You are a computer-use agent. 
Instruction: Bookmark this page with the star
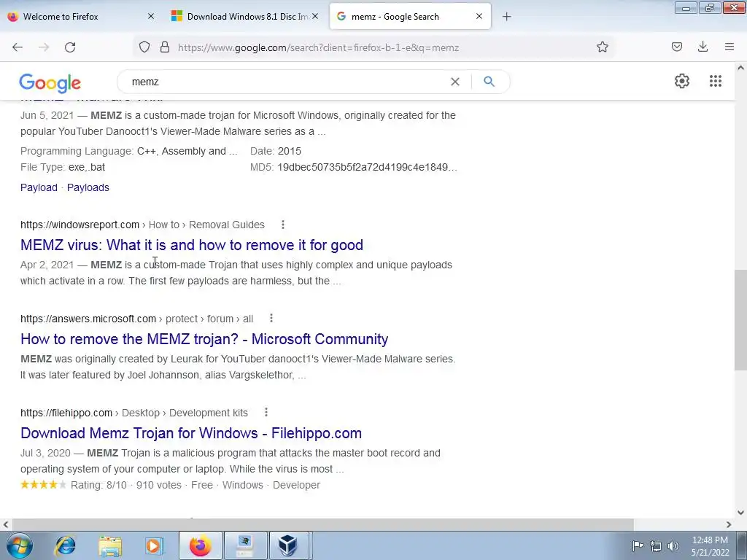pos(602,47)
